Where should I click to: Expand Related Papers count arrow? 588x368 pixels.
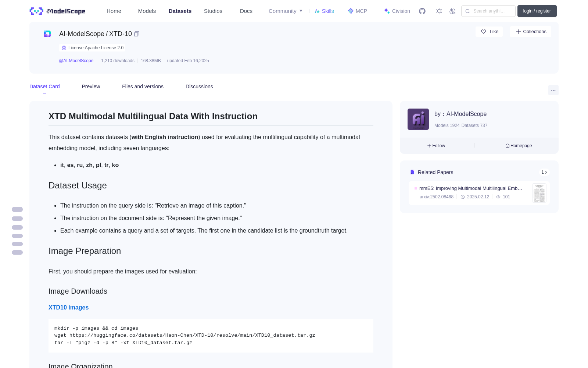544,172
